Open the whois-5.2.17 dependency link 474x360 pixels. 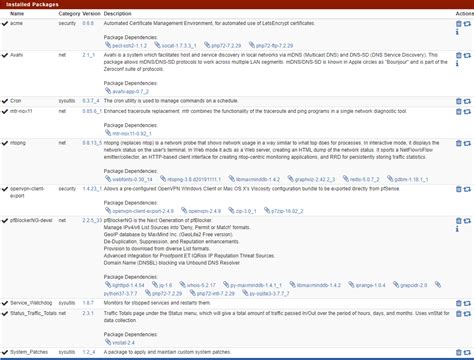(x=198, y=285)
